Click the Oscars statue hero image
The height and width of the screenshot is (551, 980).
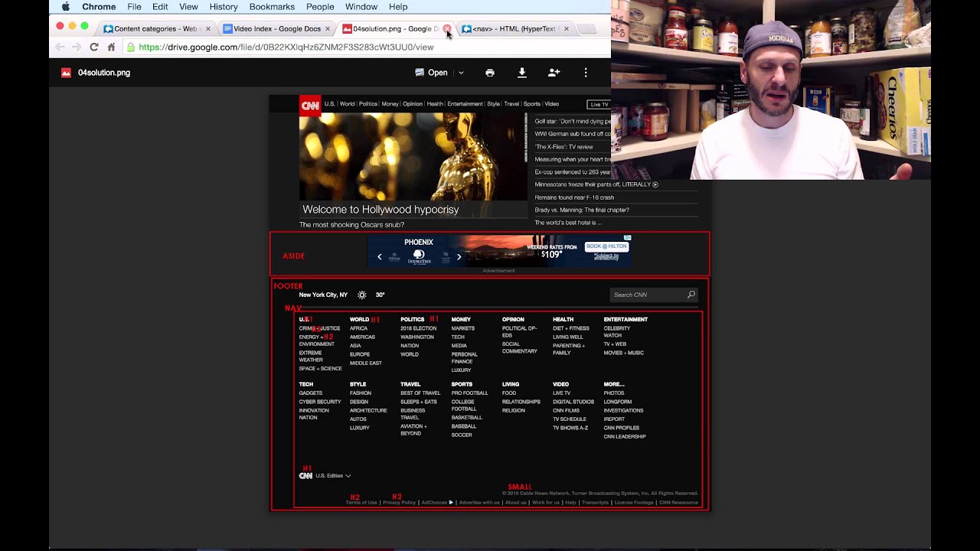pos(413,156)
